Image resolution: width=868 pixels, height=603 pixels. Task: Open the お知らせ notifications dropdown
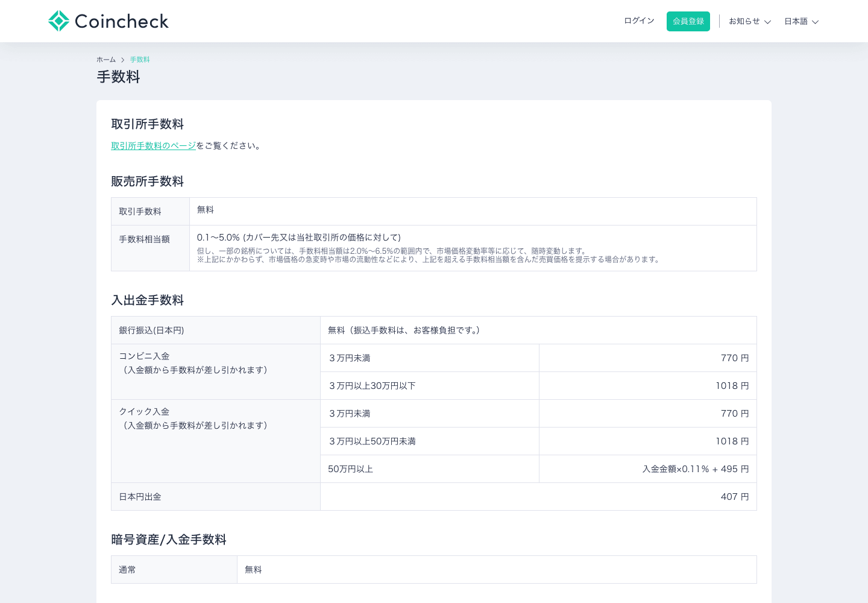(x=750, y=21)
